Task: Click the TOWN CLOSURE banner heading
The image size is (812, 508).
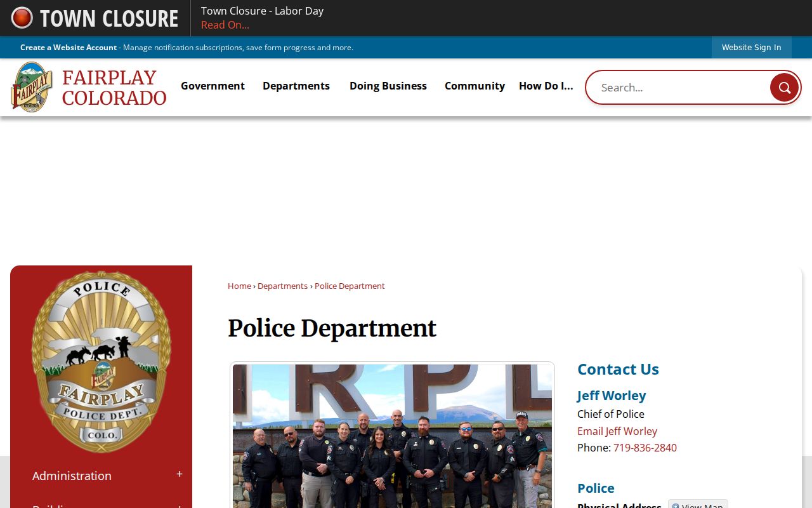Action: pos(109,18)
